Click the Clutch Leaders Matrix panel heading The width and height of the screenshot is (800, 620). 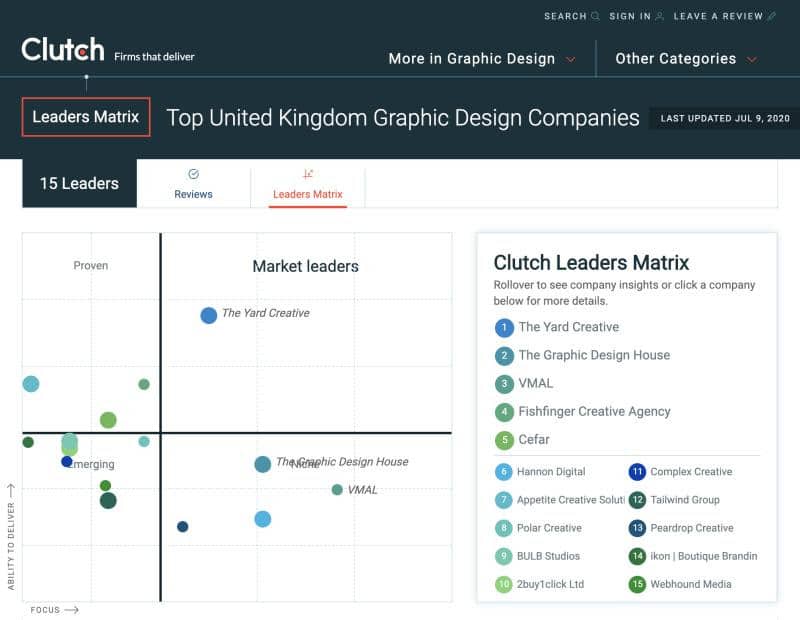591,262
